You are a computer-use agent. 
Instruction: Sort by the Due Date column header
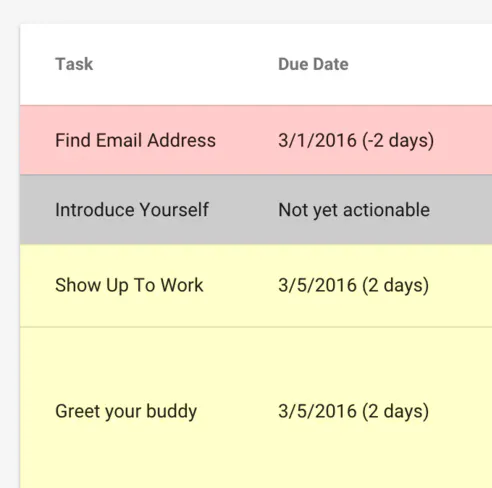[x=313, y=64]
